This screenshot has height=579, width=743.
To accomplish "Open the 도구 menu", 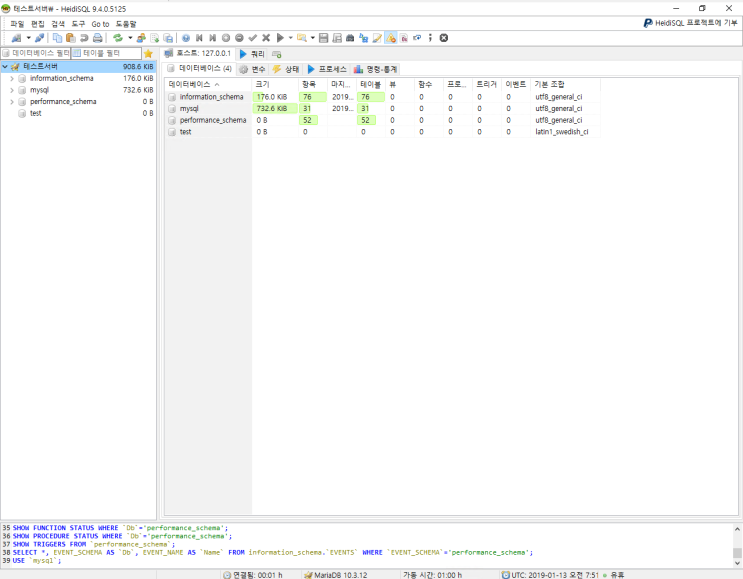I will click(x=78, y=23).
